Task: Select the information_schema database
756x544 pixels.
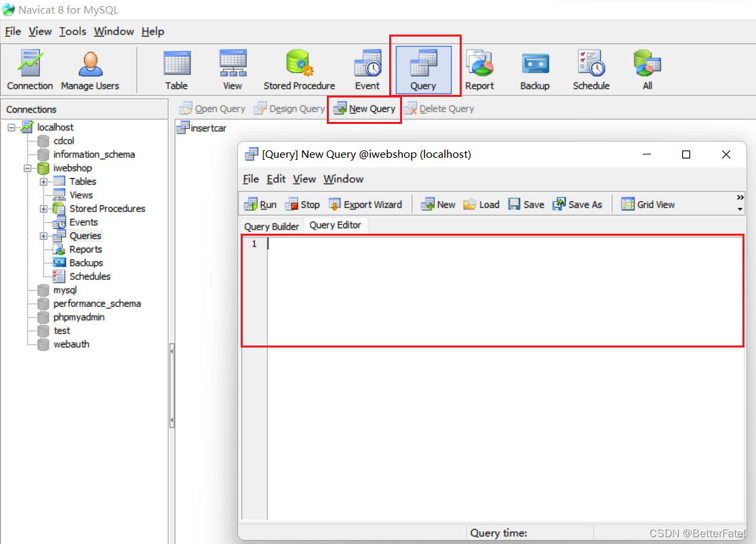Action: tap(86, 154)
